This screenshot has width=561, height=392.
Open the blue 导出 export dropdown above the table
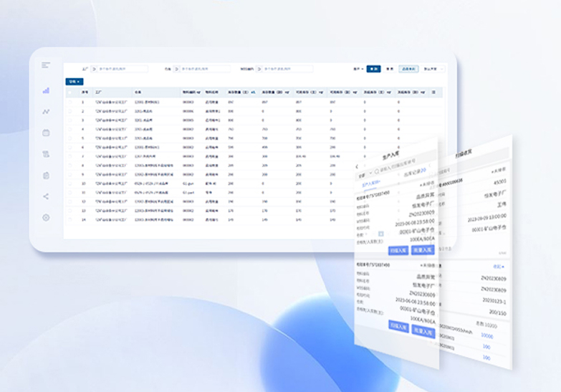coord(75,82)
